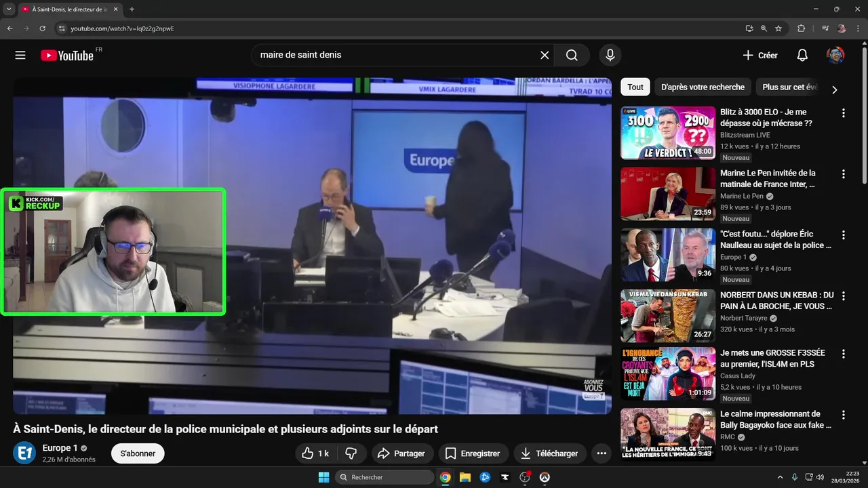Open the tab search dropdown arrow
The height and width of the screenshot is (488, 868).
tap(9, 9)
